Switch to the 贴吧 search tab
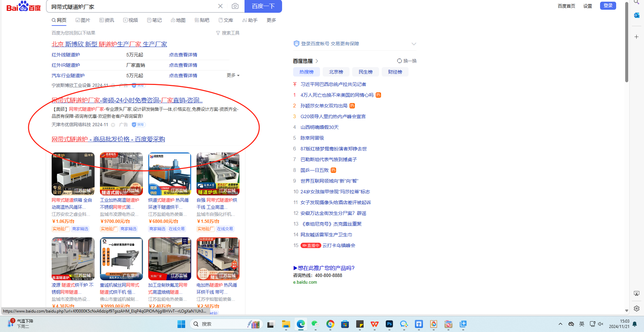Screen dimensions: 644x332 pyautogui.click(x=202, y=20)
